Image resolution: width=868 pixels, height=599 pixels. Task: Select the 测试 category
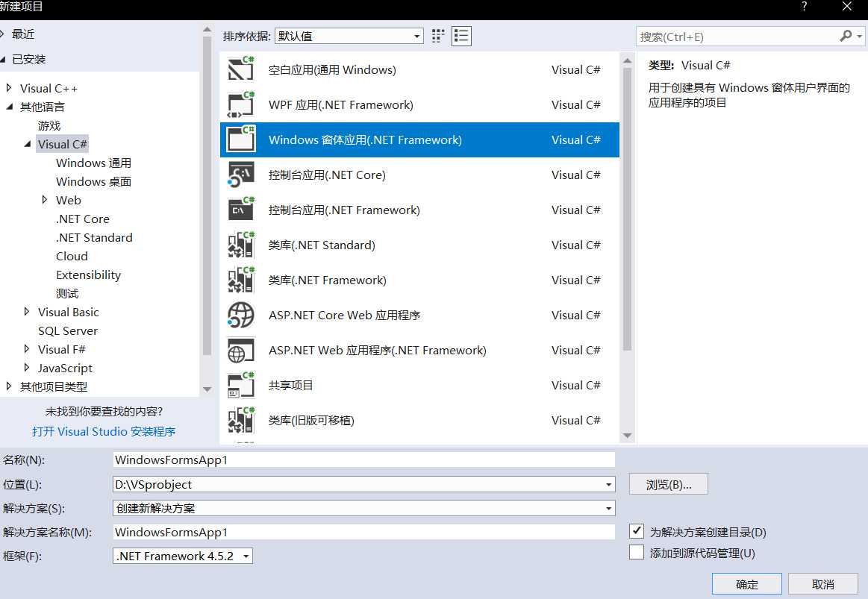click(x=67, y=293)
